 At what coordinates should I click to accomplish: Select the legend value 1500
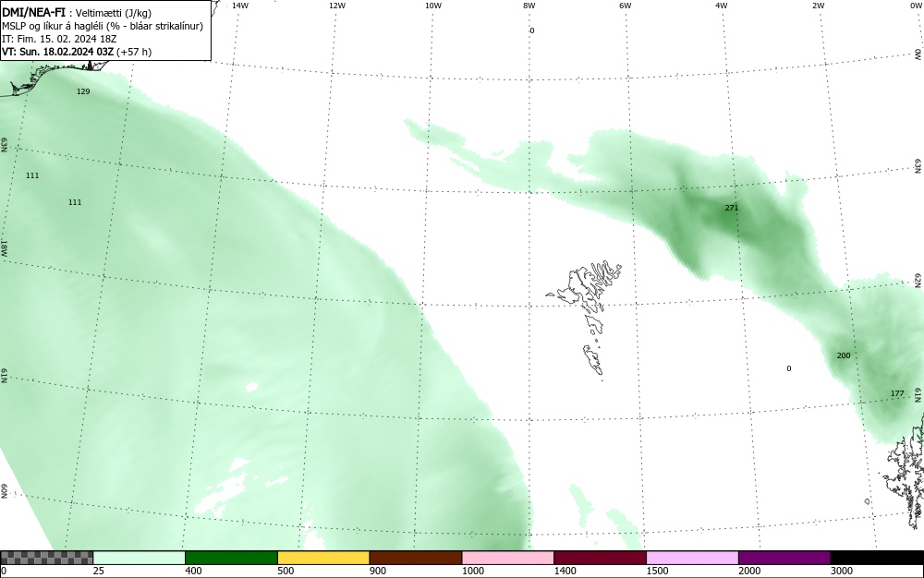[x=657, y=571]
